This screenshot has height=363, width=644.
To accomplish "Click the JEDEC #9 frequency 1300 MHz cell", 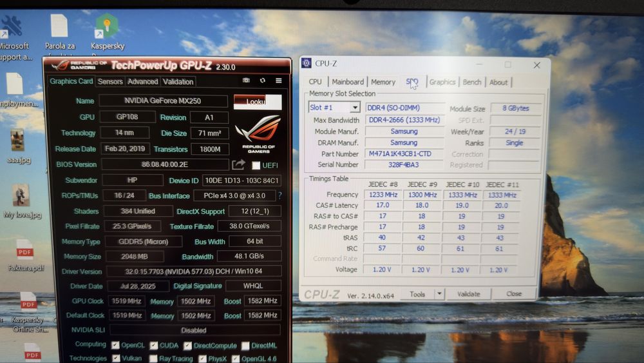I will tap(422, 195).
